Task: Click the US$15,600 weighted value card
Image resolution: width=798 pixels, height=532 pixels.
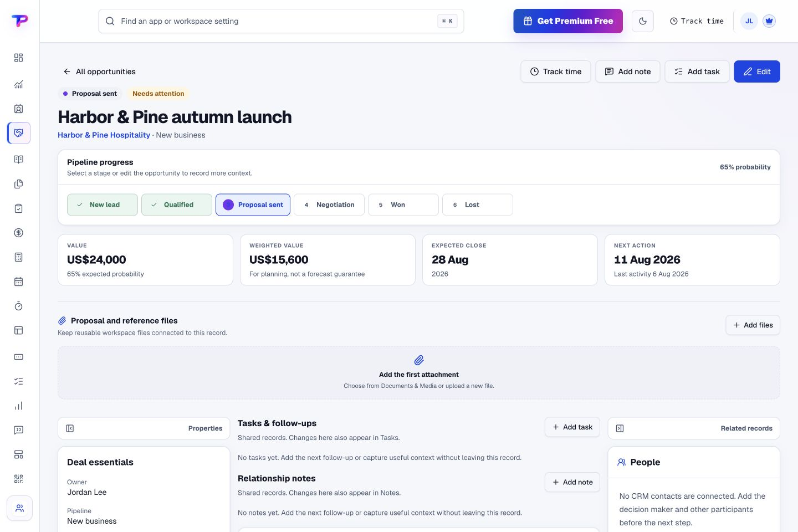Action: (x=328, y=260)
